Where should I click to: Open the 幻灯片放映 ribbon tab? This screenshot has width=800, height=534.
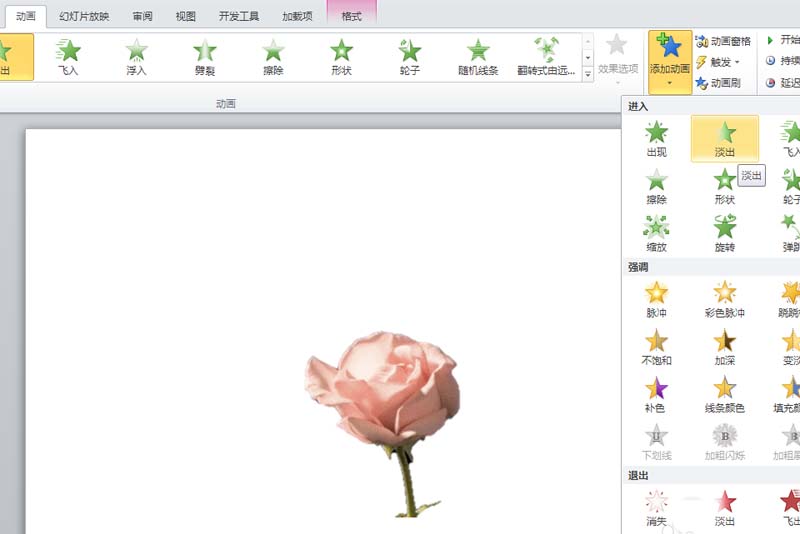[x=84, y=16]
